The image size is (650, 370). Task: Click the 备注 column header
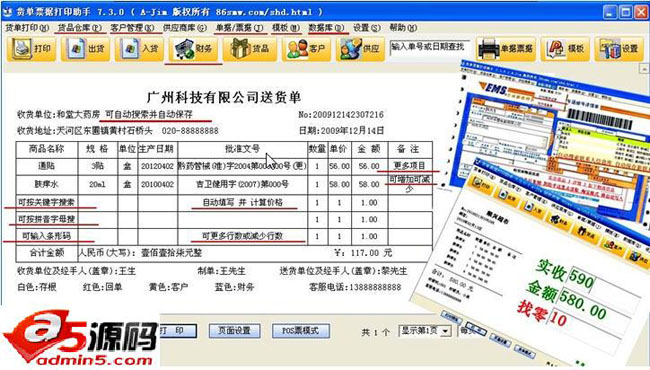410,149
